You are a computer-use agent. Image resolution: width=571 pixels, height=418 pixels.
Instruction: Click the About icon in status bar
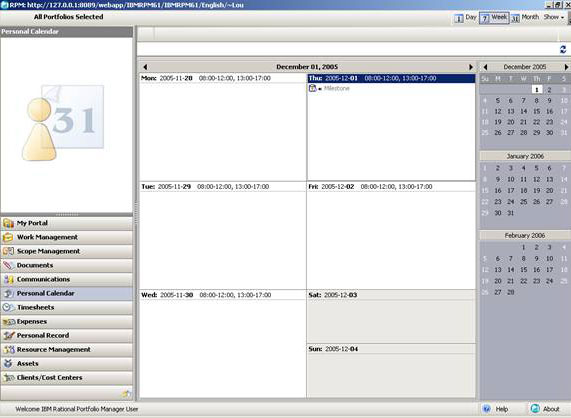535,409
